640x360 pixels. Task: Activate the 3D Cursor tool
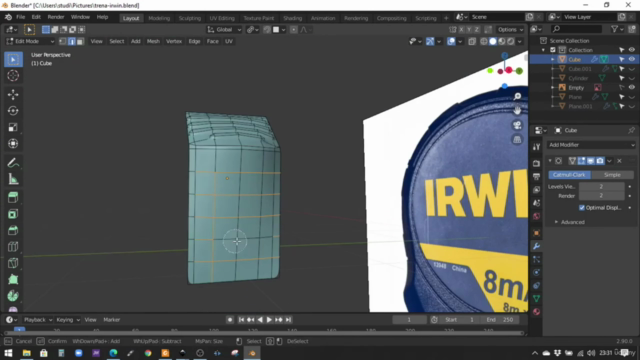pyautogui.click(x=13, y=76)
